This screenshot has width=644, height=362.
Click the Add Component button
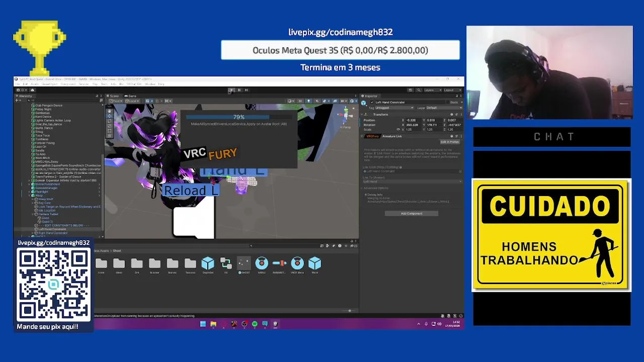coord(412,214)
